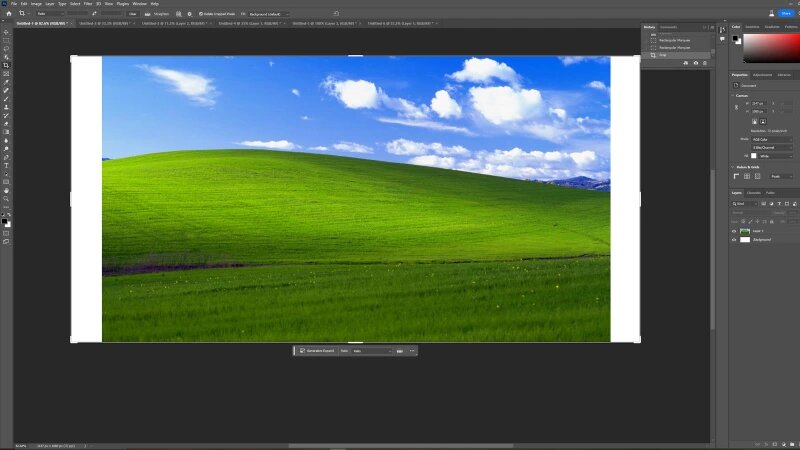
Task: Collapse the Rulers & Grids section
Action: 733,167
